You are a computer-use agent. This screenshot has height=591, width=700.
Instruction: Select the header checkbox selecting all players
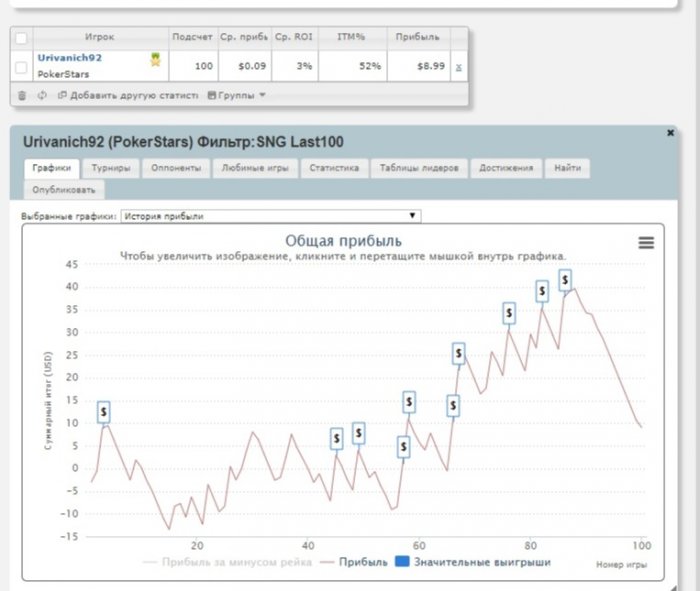(x=21, y=38)
